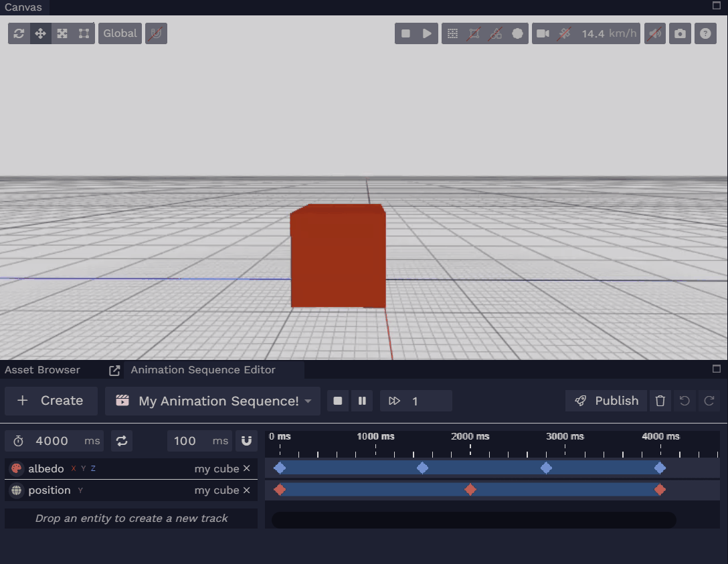Switch the Global coordinate space selector
Screen dimensions: 728x564
[120, 33]
